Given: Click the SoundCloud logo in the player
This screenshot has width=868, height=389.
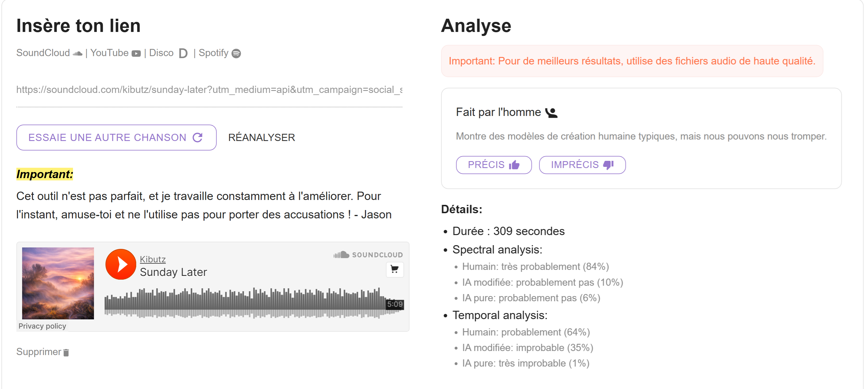Looking at the screenshot, I should pos(368,255).
